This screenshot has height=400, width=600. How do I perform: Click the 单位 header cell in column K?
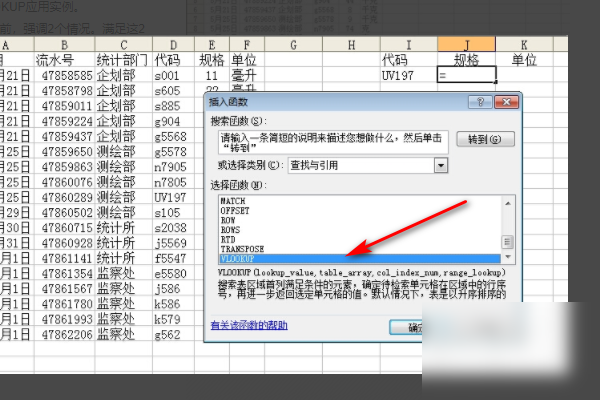tap(524, 60)
